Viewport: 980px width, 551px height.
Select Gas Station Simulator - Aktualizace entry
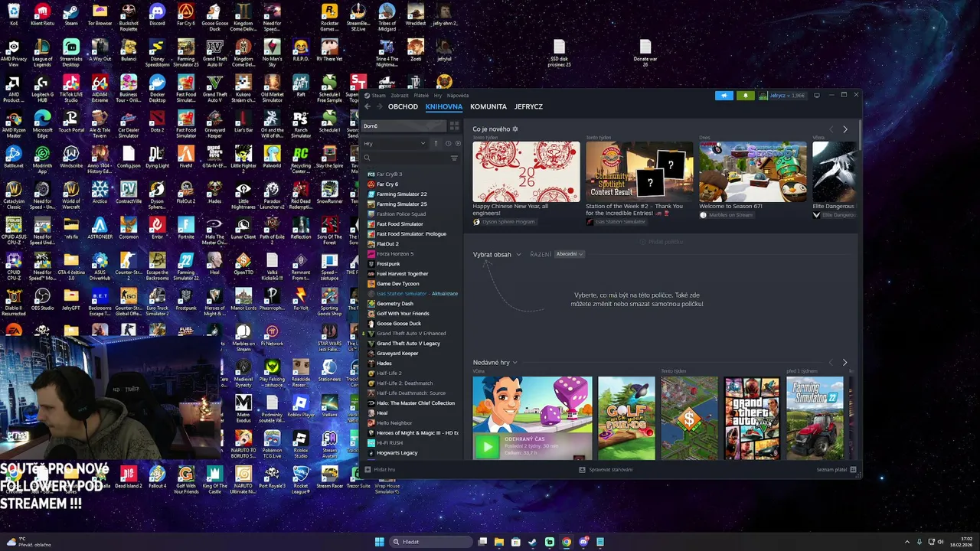pyautogui.click(x=416, y=294)
